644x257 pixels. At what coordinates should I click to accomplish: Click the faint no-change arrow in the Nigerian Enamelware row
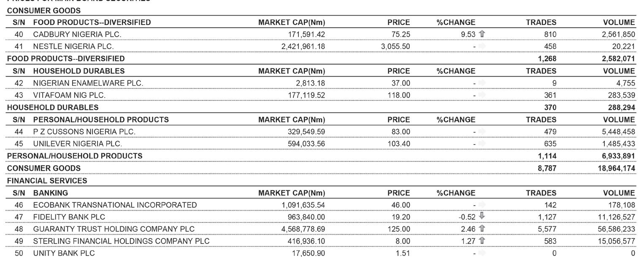click(482, 83)
